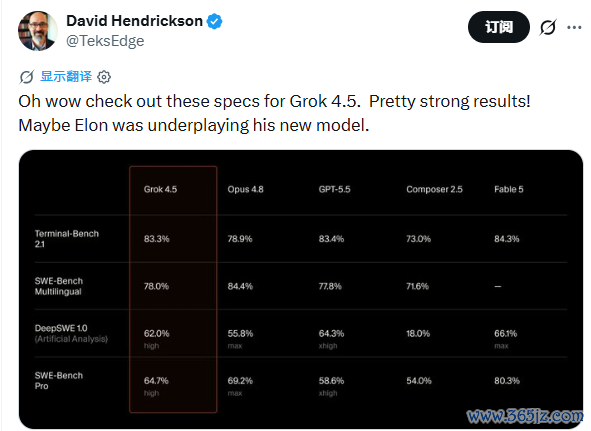
Task: Click the Grok translate icon
Action: click(27, 77)
